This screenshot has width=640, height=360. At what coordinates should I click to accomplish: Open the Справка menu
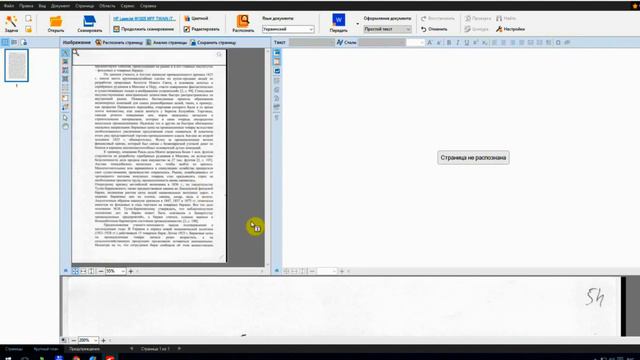pyautogui.click(x=148, y=6)
